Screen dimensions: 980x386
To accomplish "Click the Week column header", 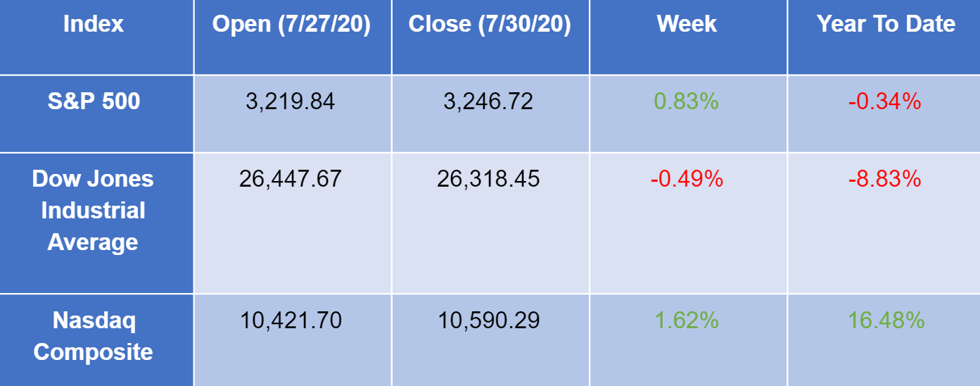I will coord(687,25).
